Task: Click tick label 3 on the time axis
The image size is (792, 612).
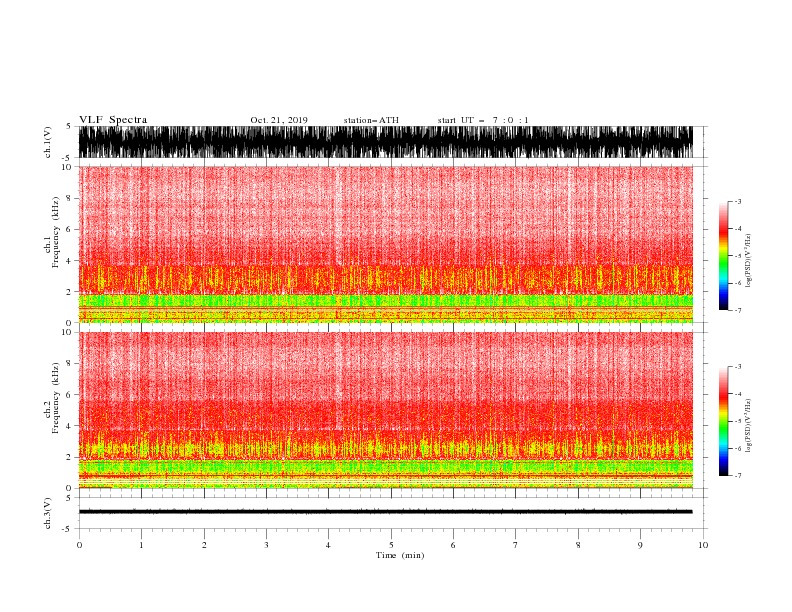Action: (x=266, y=545)
